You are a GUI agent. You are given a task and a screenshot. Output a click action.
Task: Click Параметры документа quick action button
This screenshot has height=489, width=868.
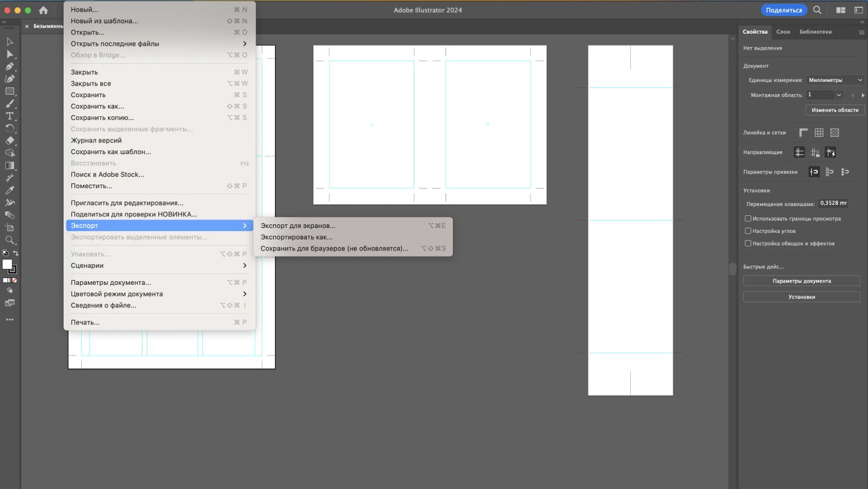click(801, 281)
